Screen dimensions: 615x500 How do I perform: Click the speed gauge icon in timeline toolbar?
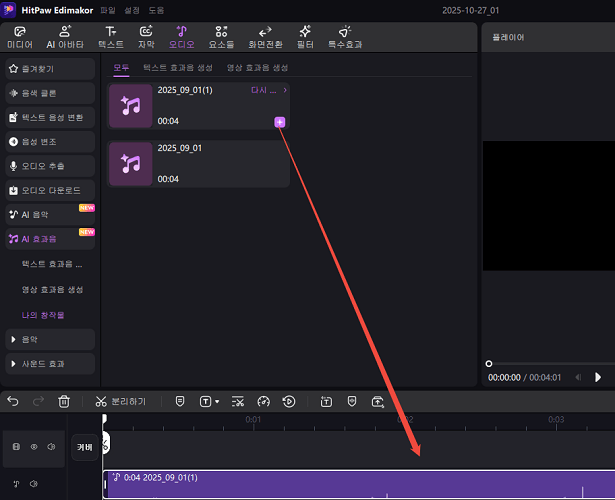pyautogui.click(x=264, y=401)
